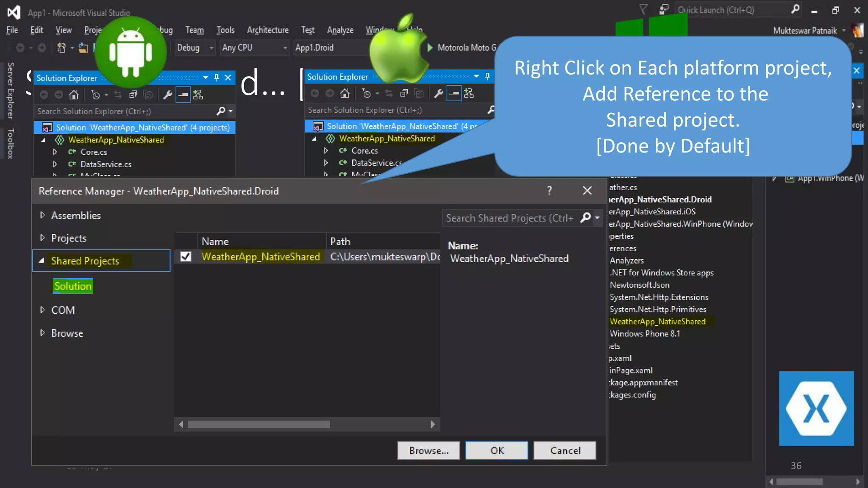Expand COM in Reference Manager

[x=42, y=310]
